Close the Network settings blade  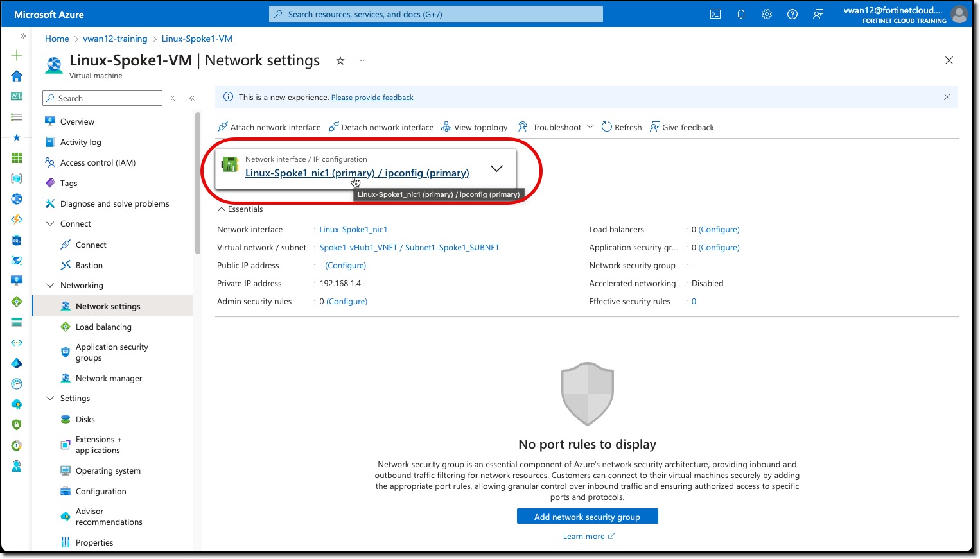949,60
